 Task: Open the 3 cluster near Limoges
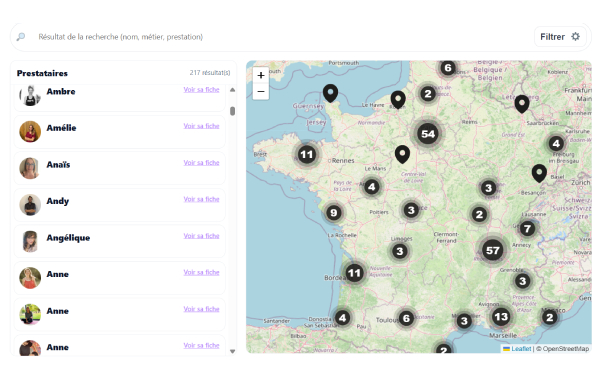tap(400, 251)
